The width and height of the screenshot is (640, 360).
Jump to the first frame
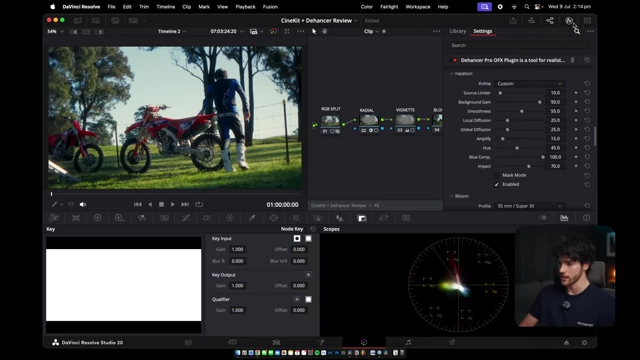coord(138,204)
